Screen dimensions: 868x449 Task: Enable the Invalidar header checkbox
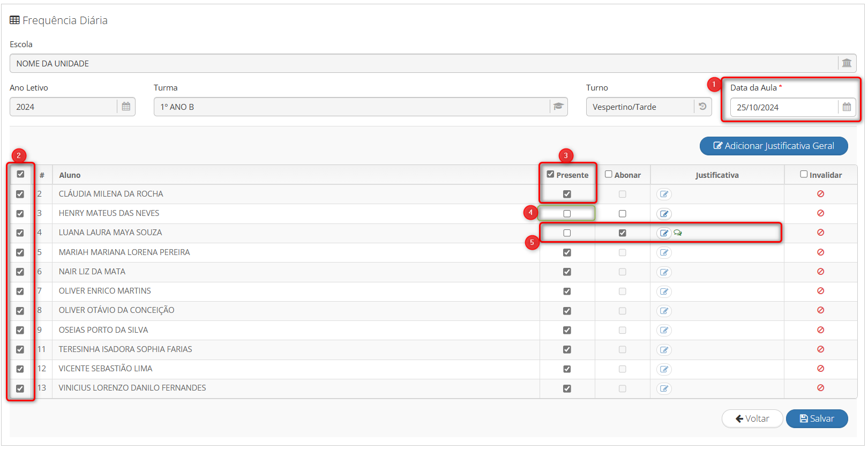[x=804, y=174]
